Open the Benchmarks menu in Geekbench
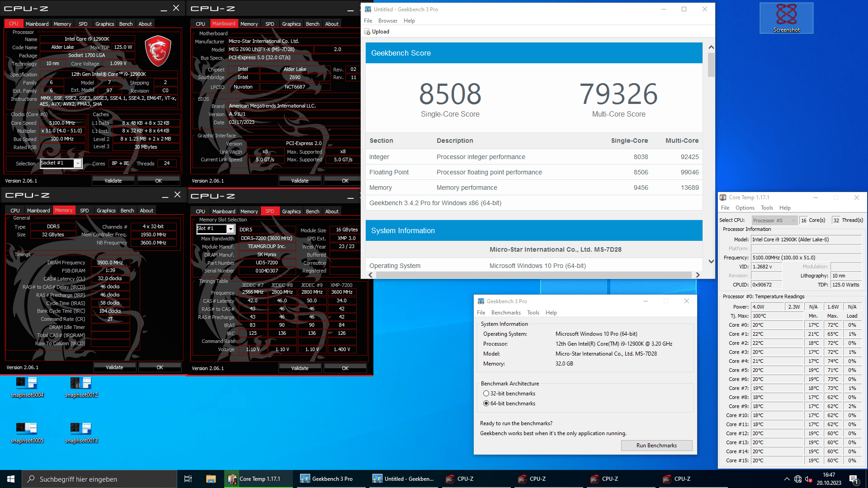 tap(506, 313)
